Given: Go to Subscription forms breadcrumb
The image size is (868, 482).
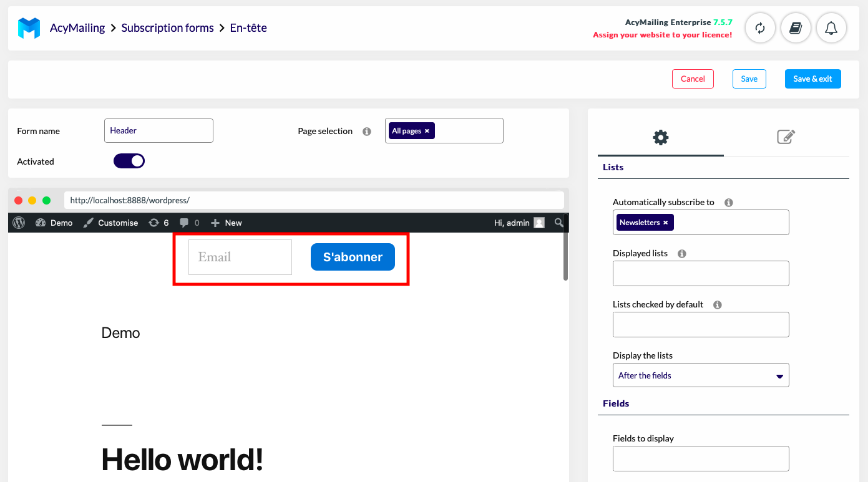Looking at the screenshot, I should 167,28.
